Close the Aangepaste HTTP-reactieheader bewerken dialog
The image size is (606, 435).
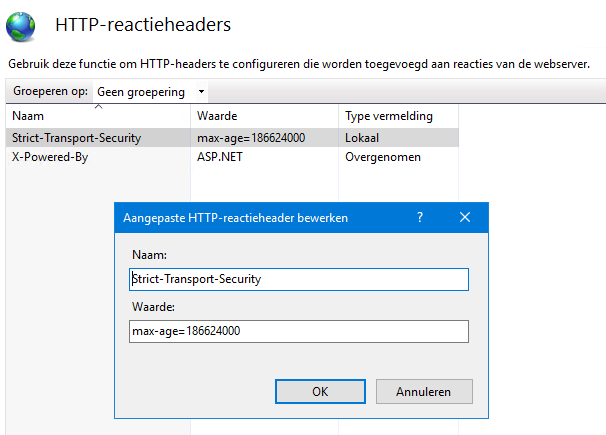465,218
